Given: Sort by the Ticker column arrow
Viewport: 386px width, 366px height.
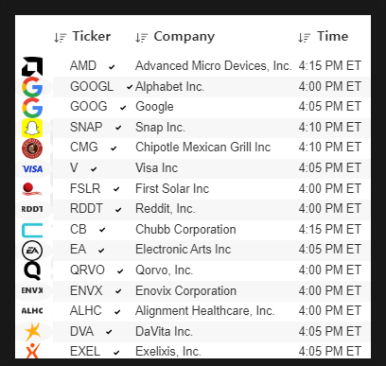Looking at the screenshot, I should pos(60,37).
